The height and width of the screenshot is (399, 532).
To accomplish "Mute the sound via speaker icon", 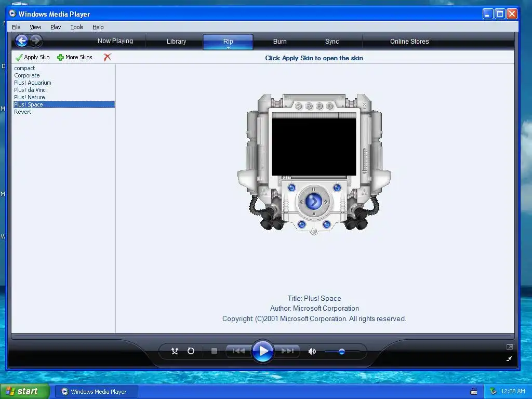I will 312,352.
